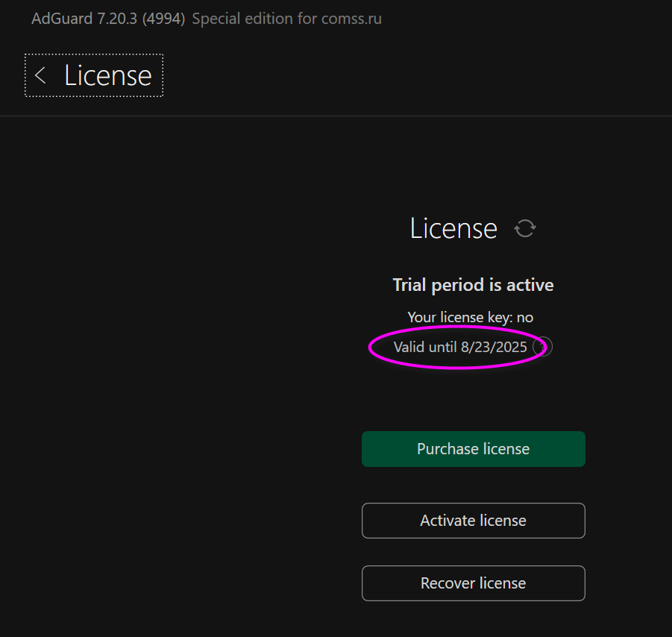Click the "Your license key: no" line
The image size is (672, 637).
coord(470,317)
